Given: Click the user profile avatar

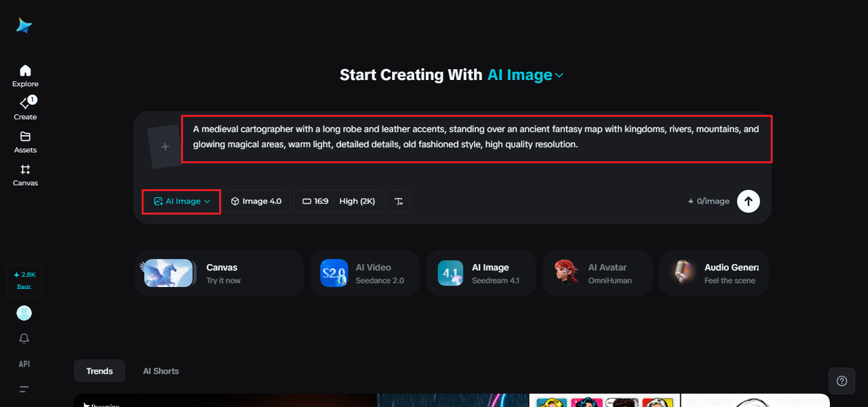Looking at the screenshot, I should point(24,313).
